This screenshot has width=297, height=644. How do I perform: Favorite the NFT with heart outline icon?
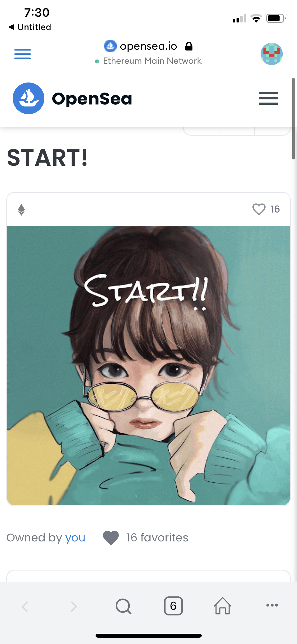[x=259, y=209]
